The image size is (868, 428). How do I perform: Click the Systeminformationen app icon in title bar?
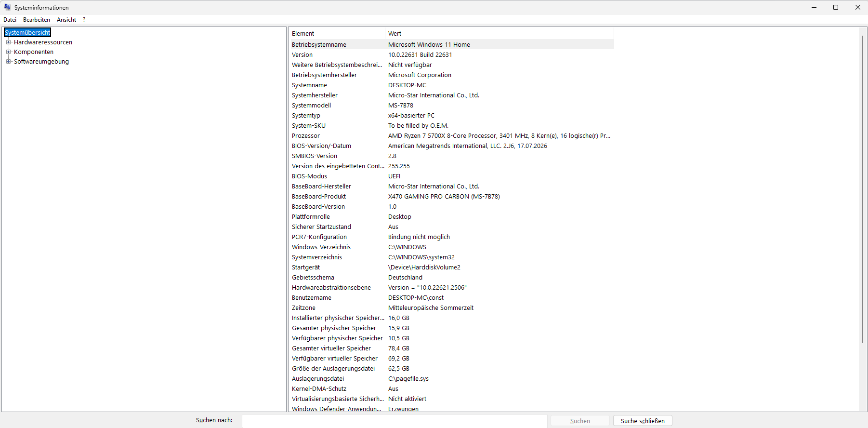click(x=7, y=7)
